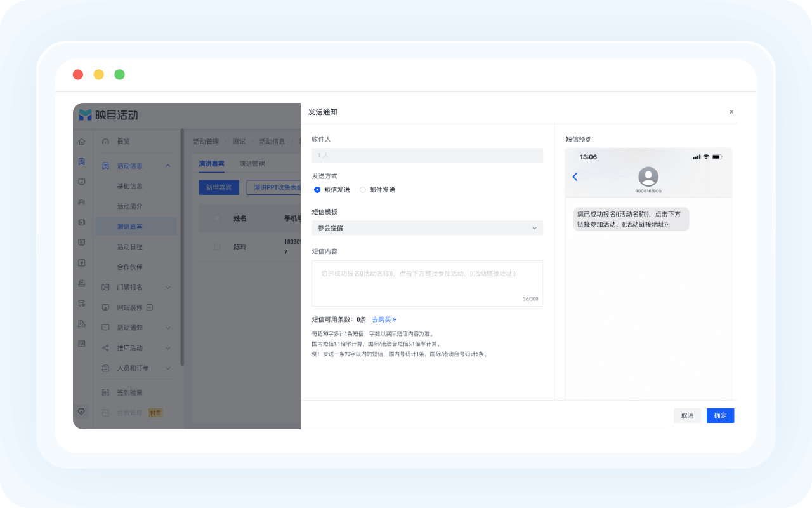The height and width of the screenshot is (508, 812).
Task: Click the yellow macOS minimize light
Action: click(x=99, y=74)
